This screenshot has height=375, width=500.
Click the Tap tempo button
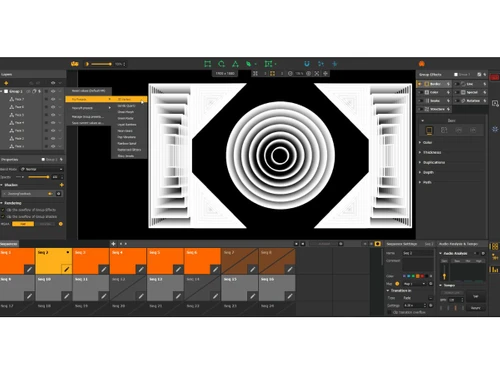click(476, 296)
